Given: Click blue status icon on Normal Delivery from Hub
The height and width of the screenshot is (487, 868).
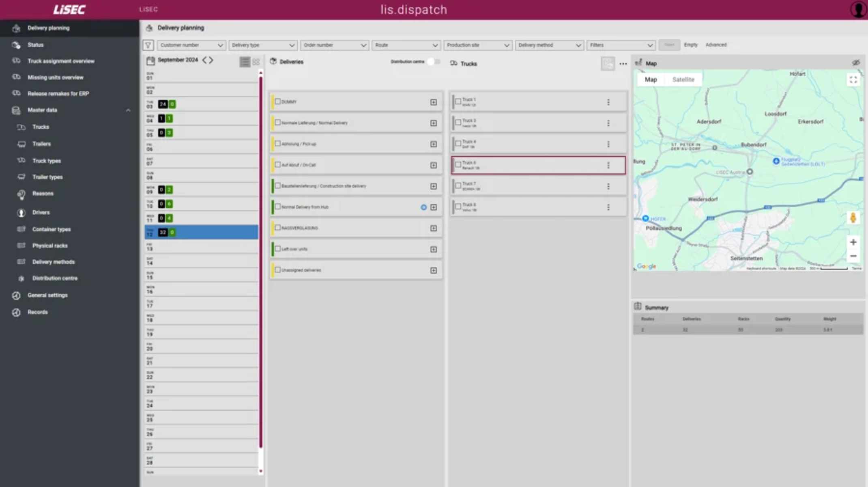Looking at the screenshot, I should tap(423, 207).
